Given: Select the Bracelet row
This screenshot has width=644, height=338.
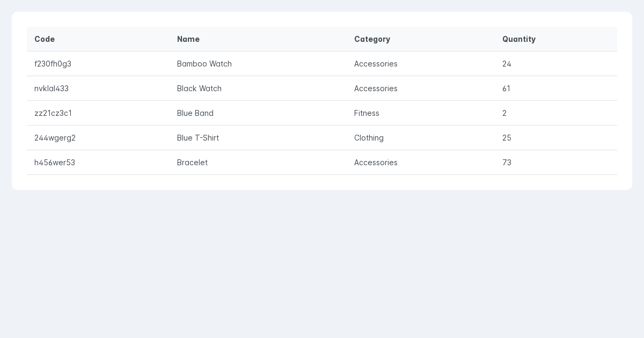Looking at the screenshot, I should 322,163.
